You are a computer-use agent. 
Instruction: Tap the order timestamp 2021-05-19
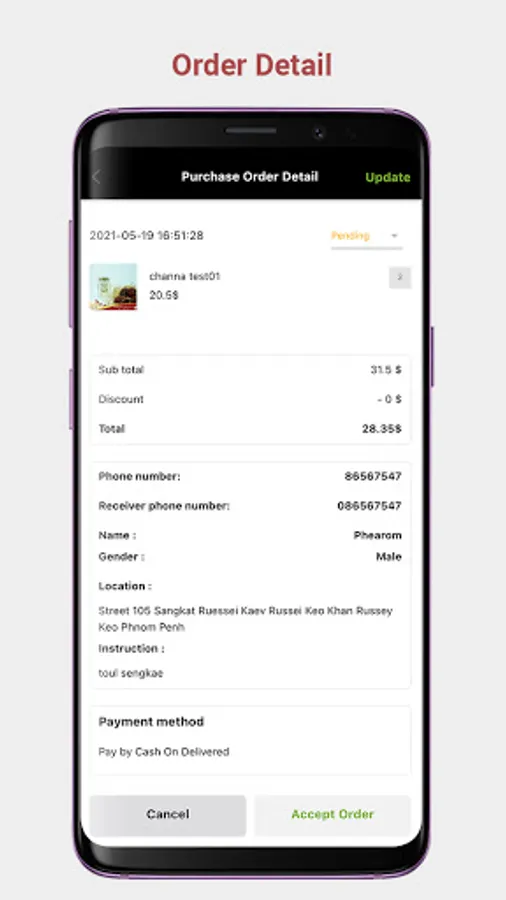coord(147,235)
